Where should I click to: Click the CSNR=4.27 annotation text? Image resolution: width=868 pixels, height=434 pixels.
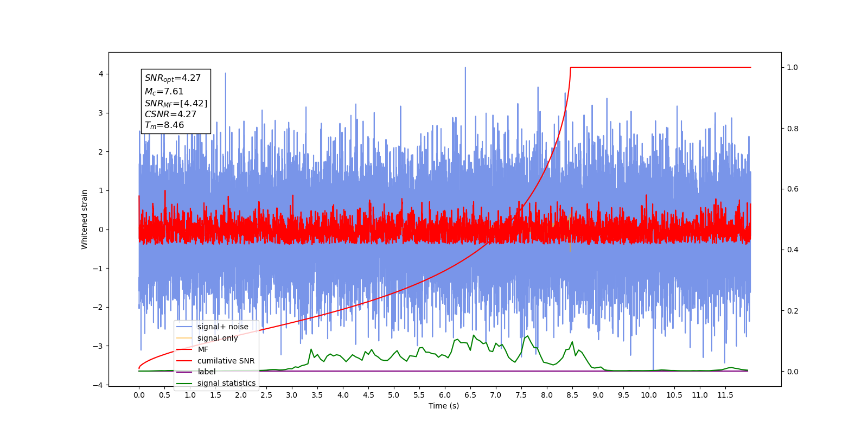170,114
